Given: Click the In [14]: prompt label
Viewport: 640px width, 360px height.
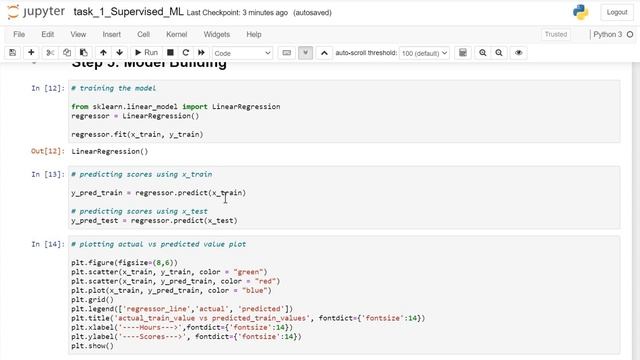Looking at the screenshot, I should [x=48, y=244].
